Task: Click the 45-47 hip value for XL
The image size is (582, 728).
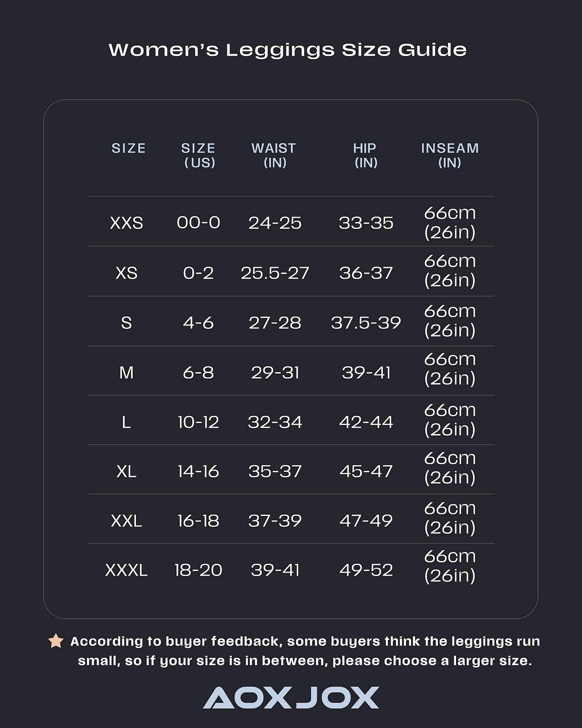Action: (366, 471)
